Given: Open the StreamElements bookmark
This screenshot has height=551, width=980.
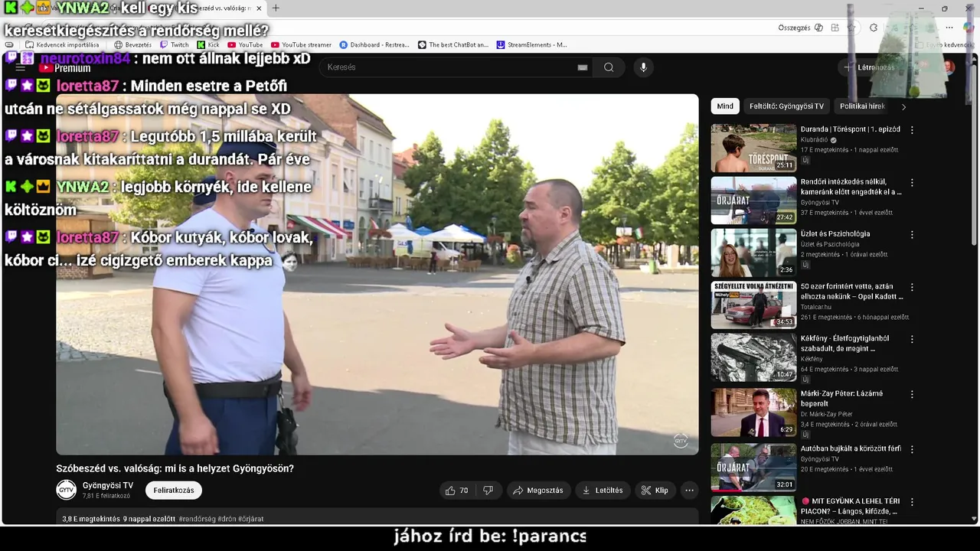Looking at the screenshot, I should pos(532,45).
